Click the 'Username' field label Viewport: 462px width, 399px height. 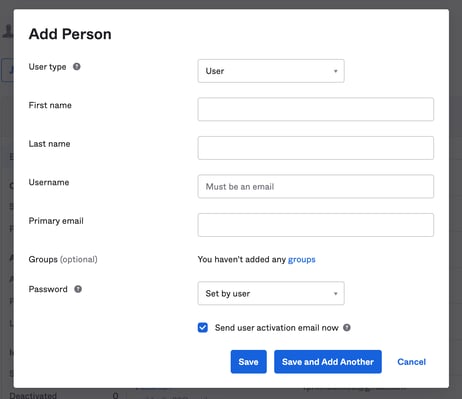tap(49, 182)
